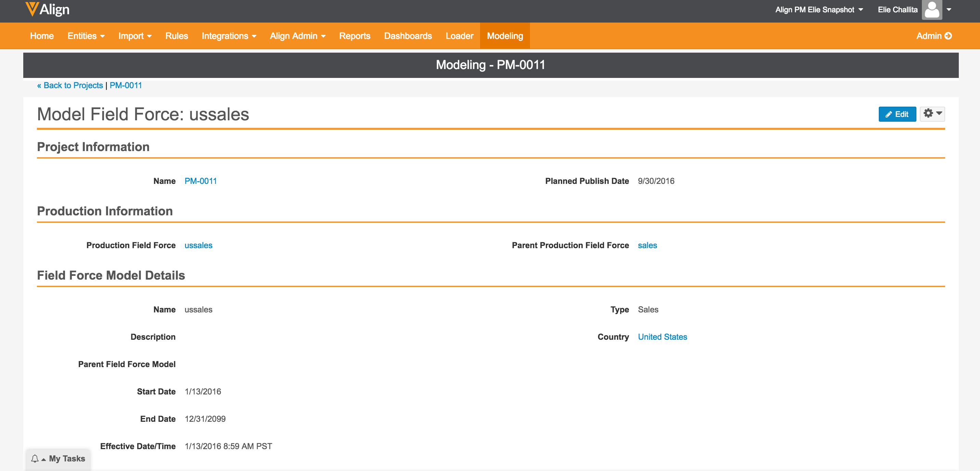Click the End Date value 12/31/2099
The width and height of the screenshot is (980, 471).
pos(205,419)
